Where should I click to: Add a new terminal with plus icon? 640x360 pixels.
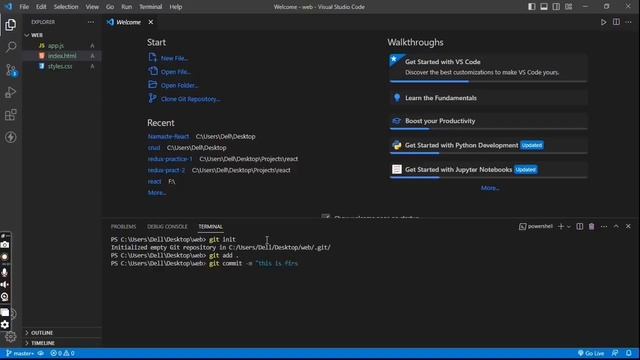point(560,227)
